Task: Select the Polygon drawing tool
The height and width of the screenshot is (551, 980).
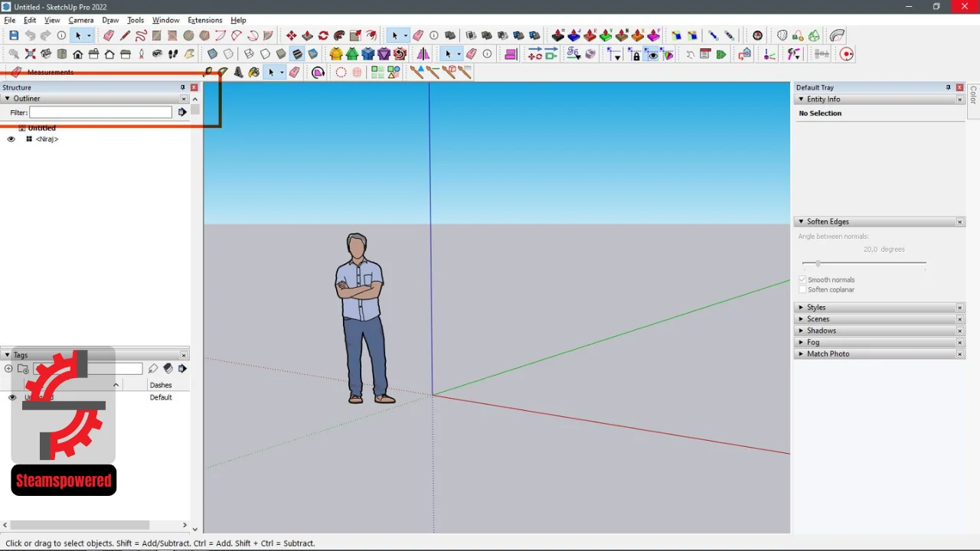Action: tap(204, 35)
